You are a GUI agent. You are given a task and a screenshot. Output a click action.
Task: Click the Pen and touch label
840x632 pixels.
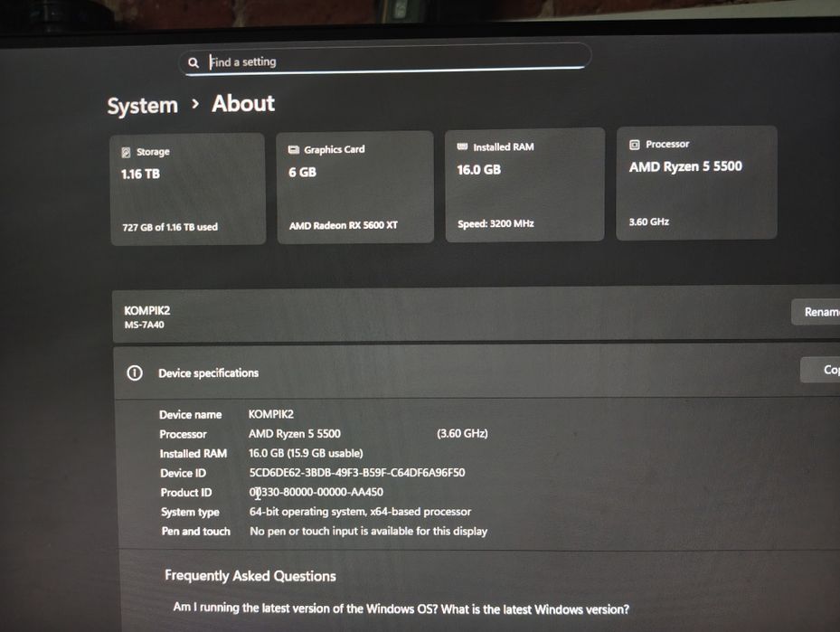[196, 532]
